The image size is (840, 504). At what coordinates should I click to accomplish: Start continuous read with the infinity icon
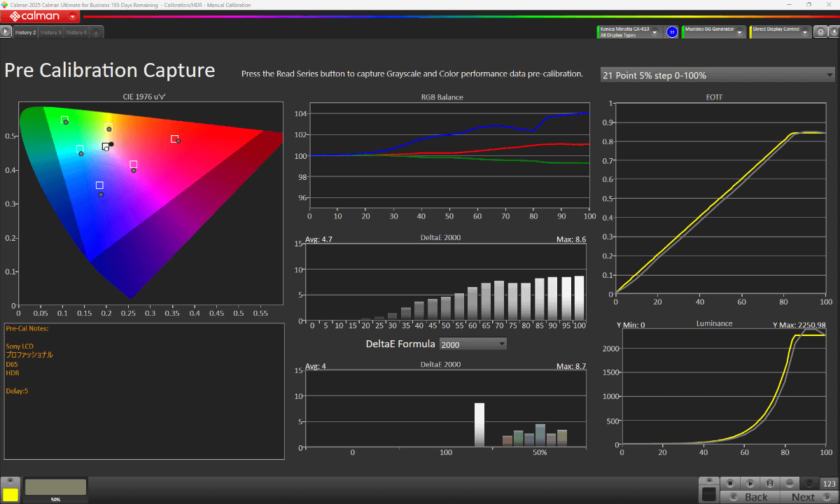[x=790, y=483]
